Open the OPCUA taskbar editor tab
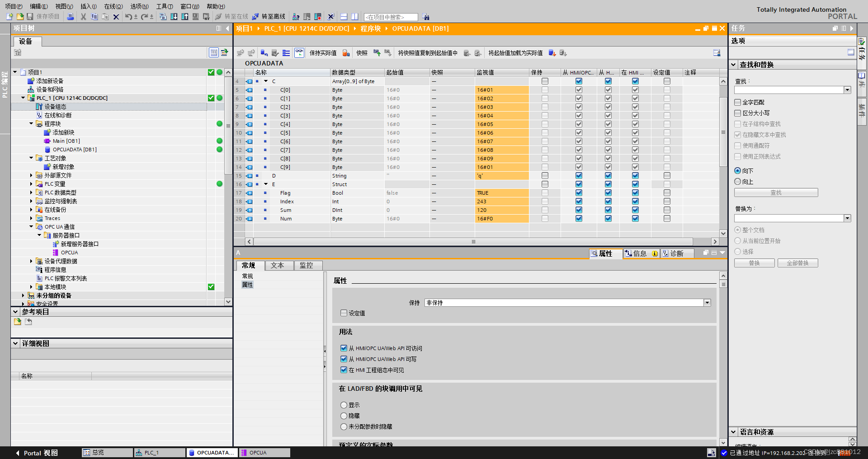Screen dimensions: 868x459 [264, 453]
